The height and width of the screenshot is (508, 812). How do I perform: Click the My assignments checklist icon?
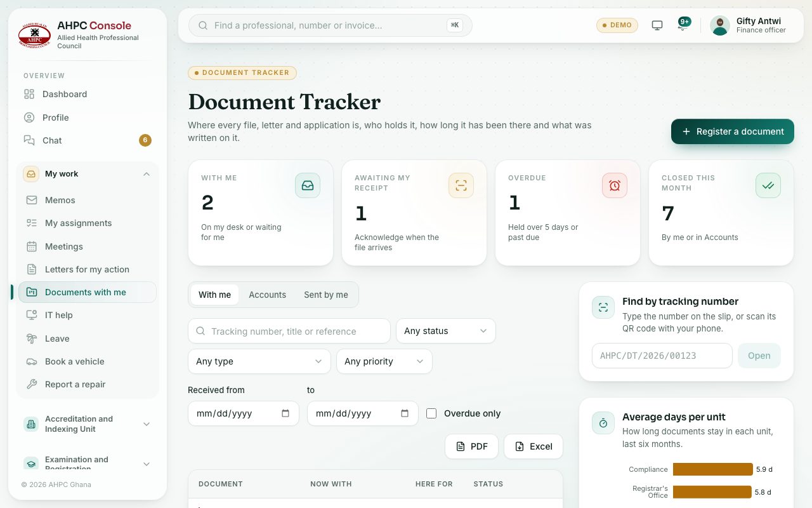click(x=32, y=223)
